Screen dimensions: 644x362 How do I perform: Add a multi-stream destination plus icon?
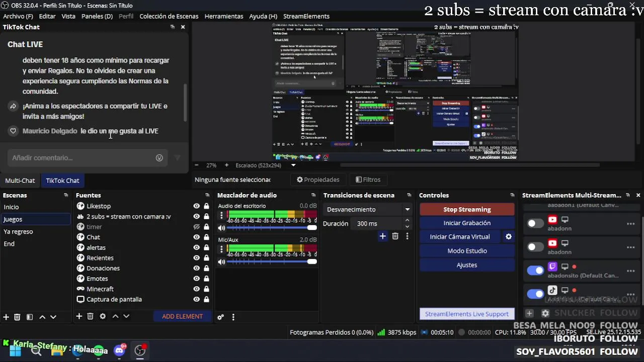529,313
